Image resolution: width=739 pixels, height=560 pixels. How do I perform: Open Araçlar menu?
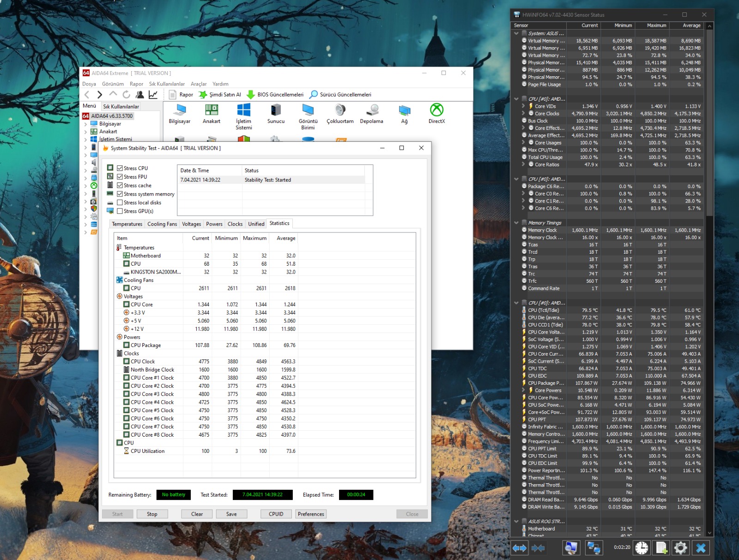pyautogui.click(x=199, y=84)
